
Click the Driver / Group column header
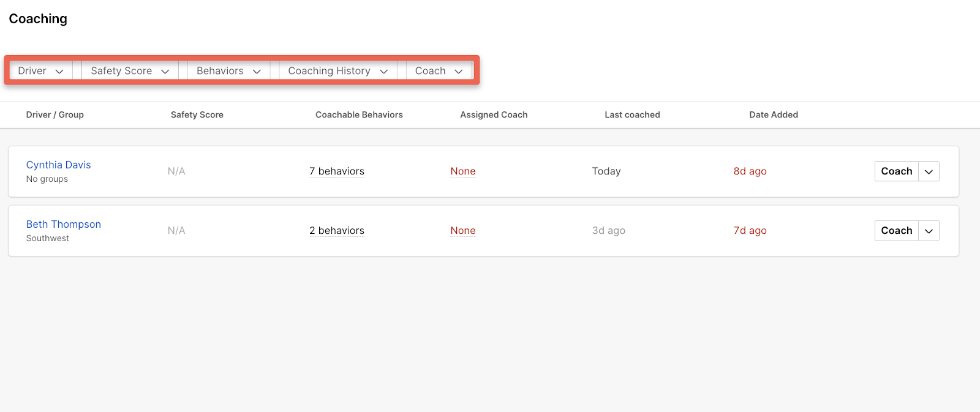click(x=55, y=114)
